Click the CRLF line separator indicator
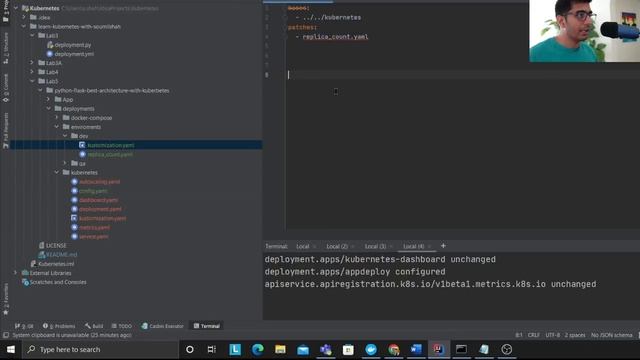This screenshot has height=360, width=640. click(x=533, y=335)
